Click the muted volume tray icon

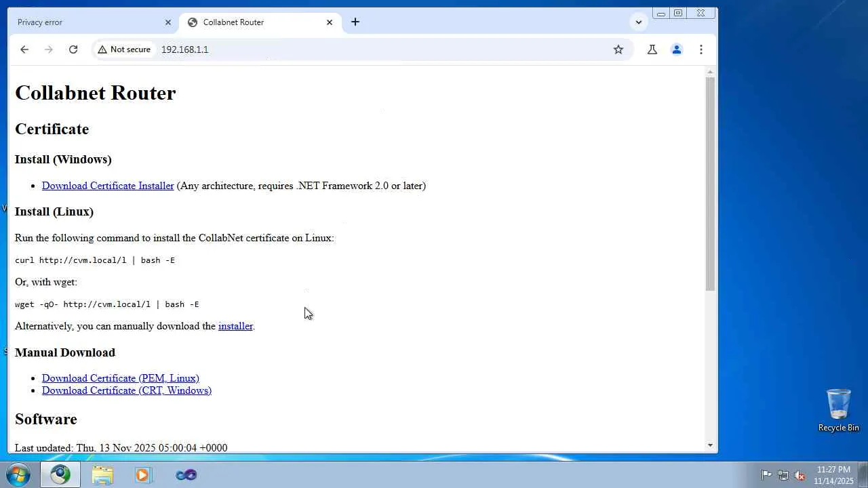(800, 475)
